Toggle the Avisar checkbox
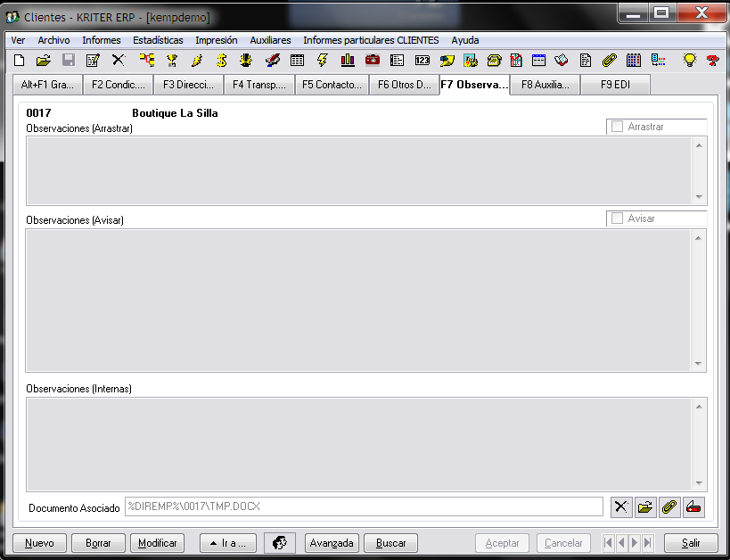 pyautogui.click(x=618, y=218)
